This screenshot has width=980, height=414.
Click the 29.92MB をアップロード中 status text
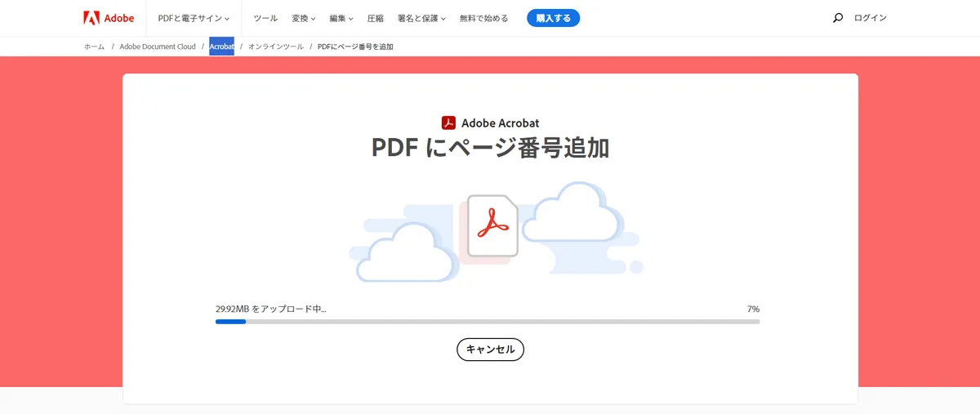point(270,309)
